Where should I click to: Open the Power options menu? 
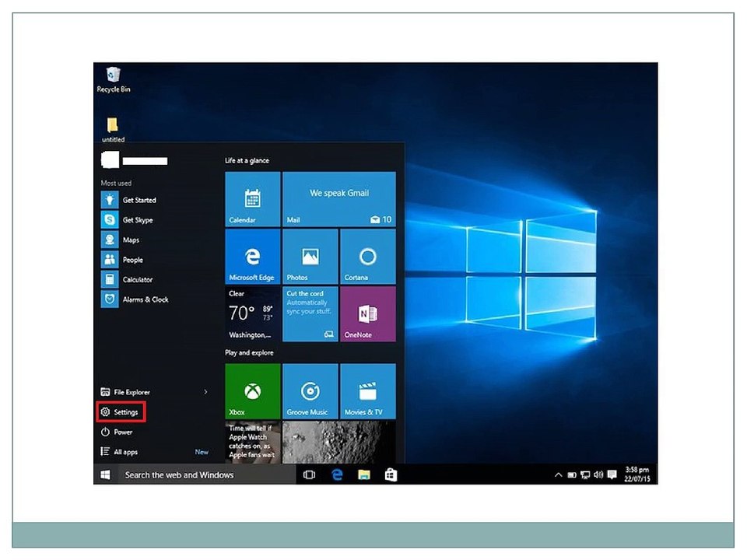tap(117, 432)
